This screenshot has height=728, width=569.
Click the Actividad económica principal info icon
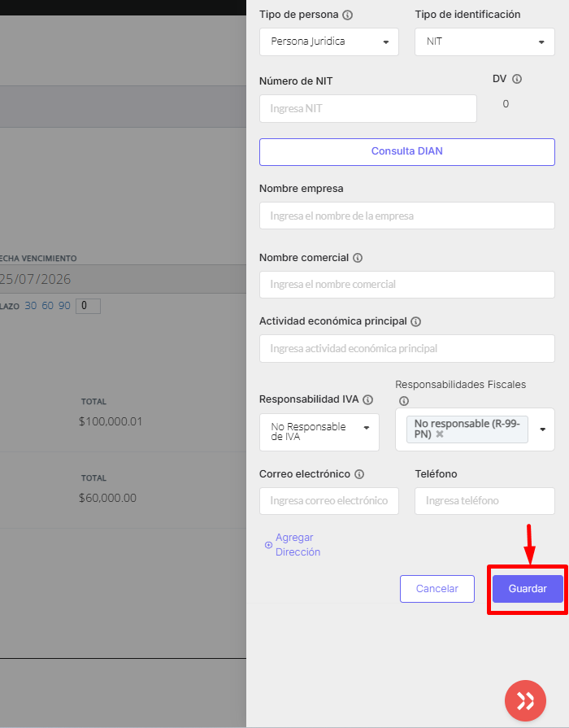tap(416, 321)
